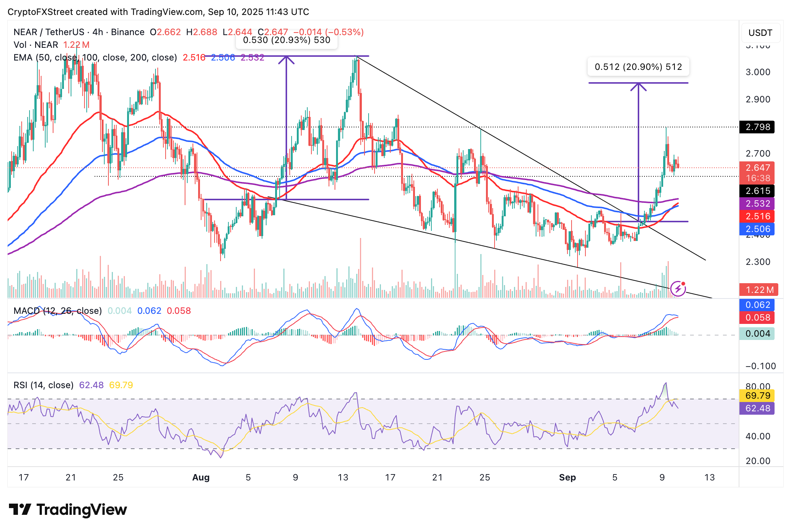
Task: Click the upward arrowhead of the 0.512 measurement
Action: click(x=638, y=87)
